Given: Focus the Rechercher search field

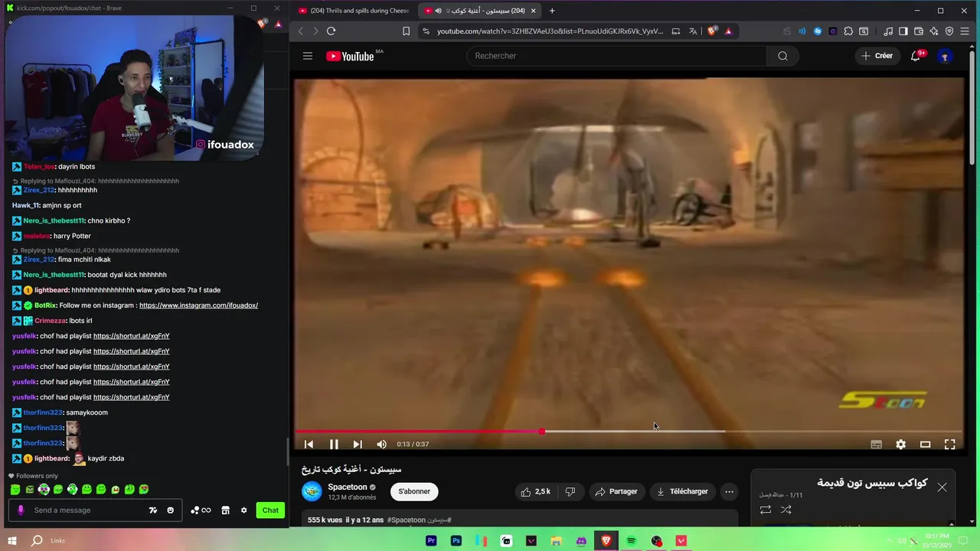Looking at the screenshot, I should point(616,56).
